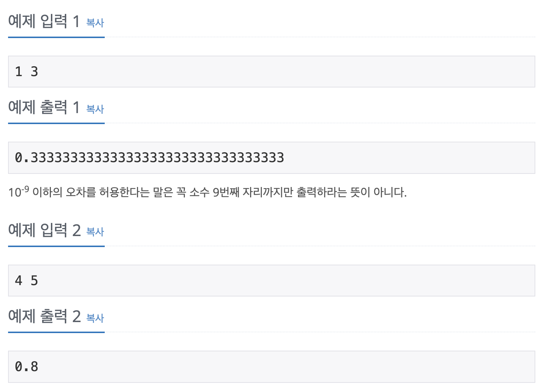This screenshot has width=543, height=392.
Task: Click the word 아니다 ending the note
Action: tap(389, 192)
